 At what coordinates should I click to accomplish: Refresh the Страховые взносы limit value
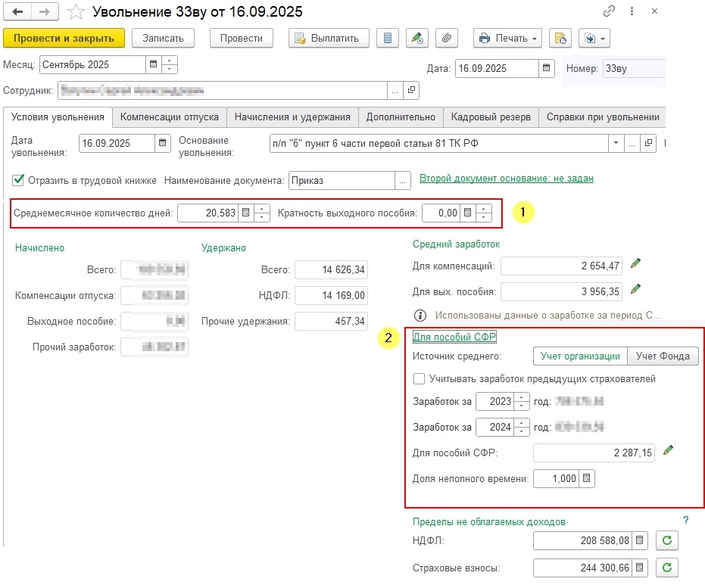667,568
